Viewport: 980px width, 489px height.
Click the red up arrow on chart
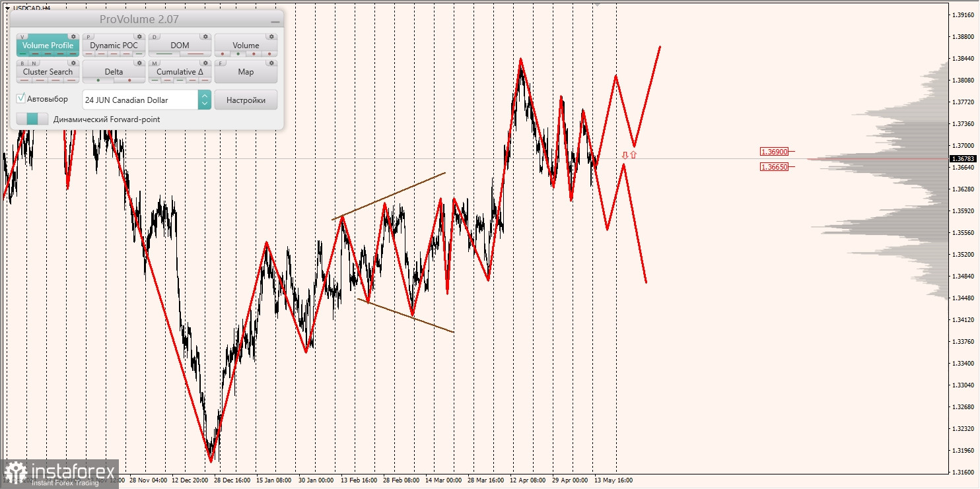(633, 154)
